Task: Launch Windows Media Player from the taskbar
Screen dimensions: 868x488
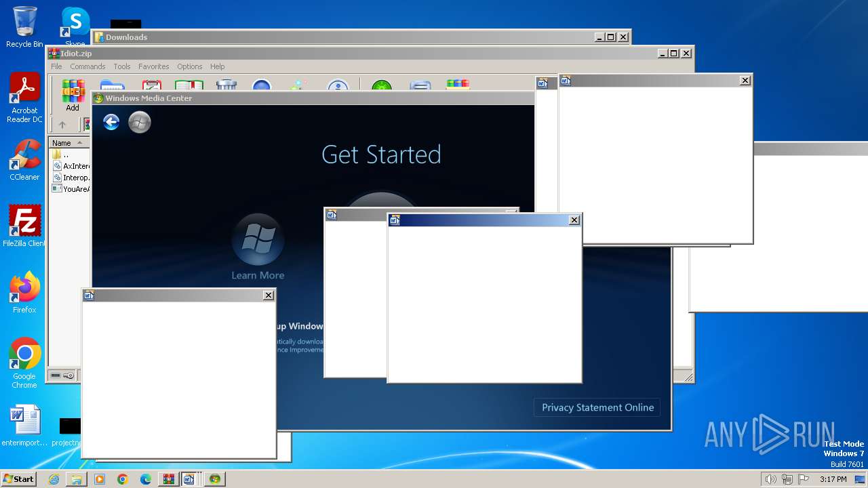Action: pos(100,479)
